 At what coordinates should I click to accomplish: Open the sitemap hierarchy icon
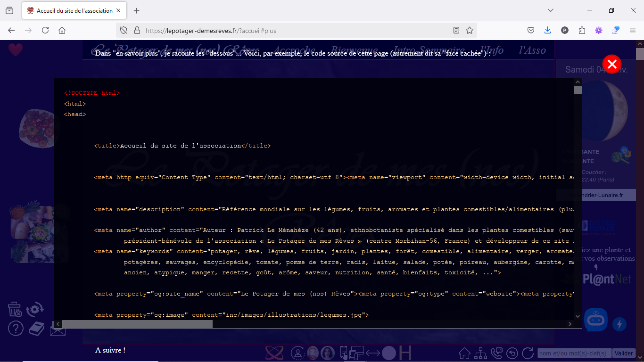tap(481, 353)
